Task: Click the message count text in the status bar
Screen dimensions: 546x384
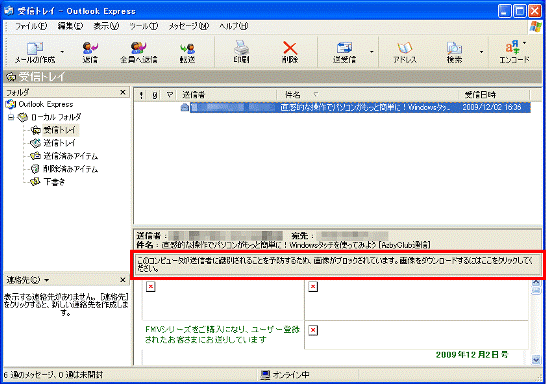Action: click(x=53, y=375)
